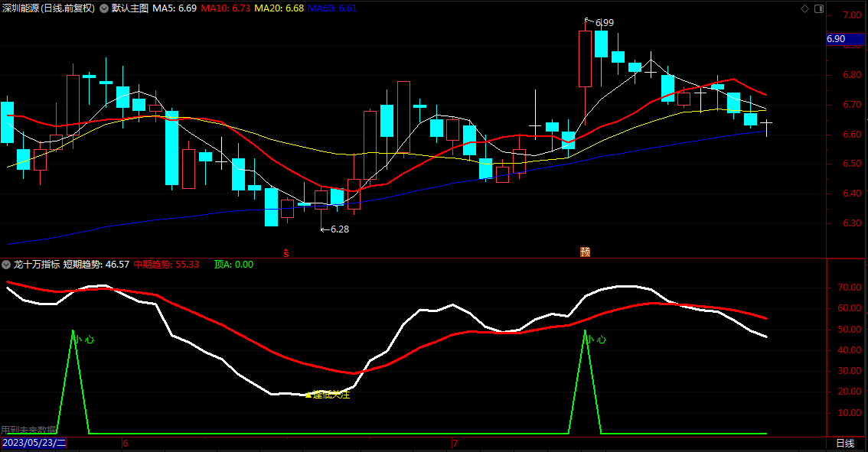Click the 短期趋势: 46.57 value
The height and width of the screenshot is (452, 868).
[x=96, y=265]
